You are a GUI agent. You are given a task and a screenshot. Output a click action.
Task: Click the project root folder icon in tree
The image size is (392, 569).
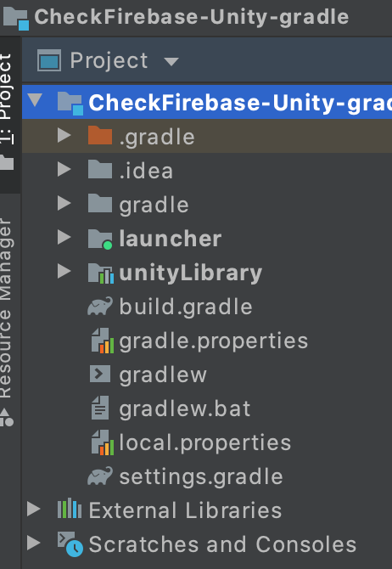70,103
